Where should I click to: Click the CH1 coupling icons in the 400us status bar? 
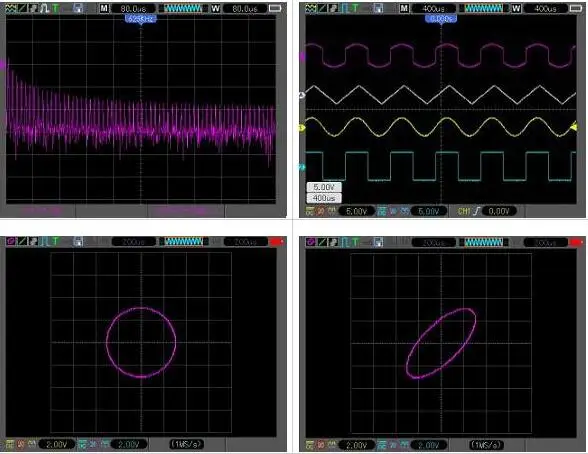point(321,211)
